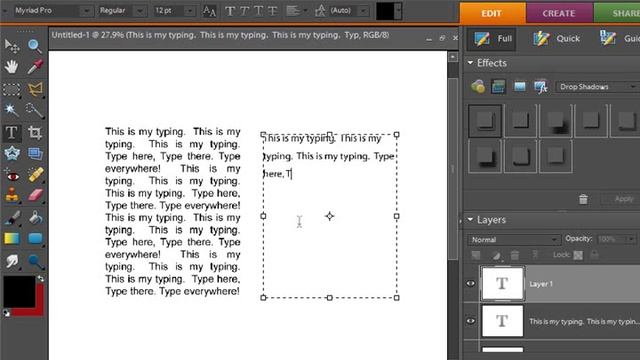The image size is (640, 360).
Task: Select the Crop tool
Action: [35, 132]
